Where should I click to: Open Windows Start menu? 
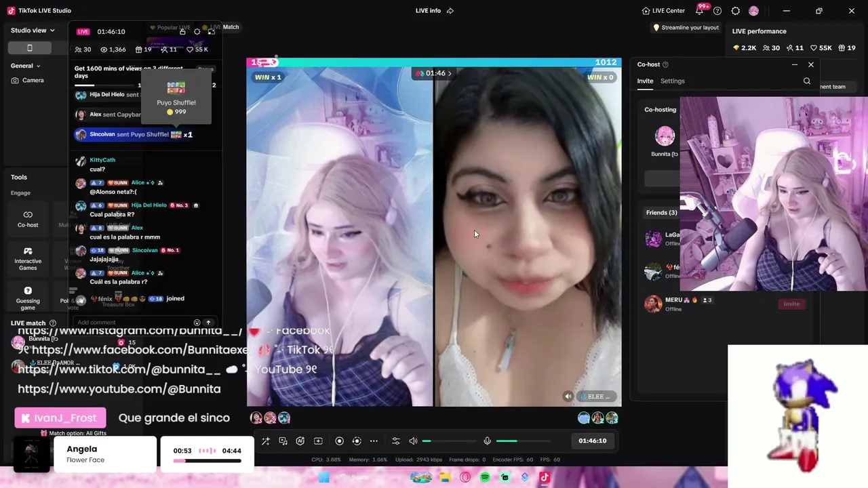click(324, 477)
